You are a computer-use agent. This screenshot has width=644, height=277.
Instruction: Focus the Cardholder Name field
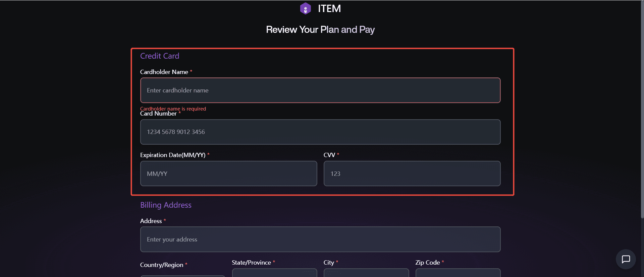click(320, 90)
